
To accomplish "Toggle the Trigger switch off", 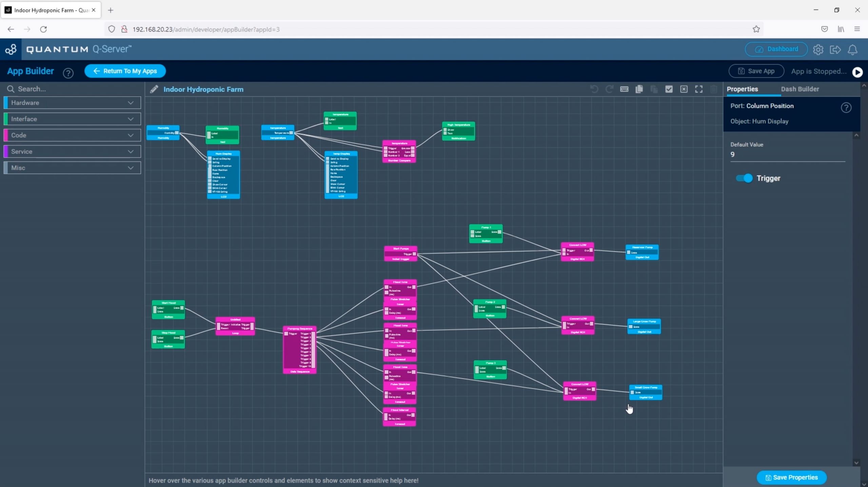I will tap(744, 178).
